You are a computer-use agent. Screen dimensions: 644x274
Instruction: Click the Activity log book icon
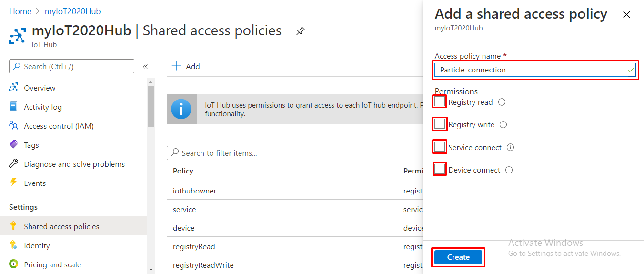pyautogui.click(x=14, y=107)
